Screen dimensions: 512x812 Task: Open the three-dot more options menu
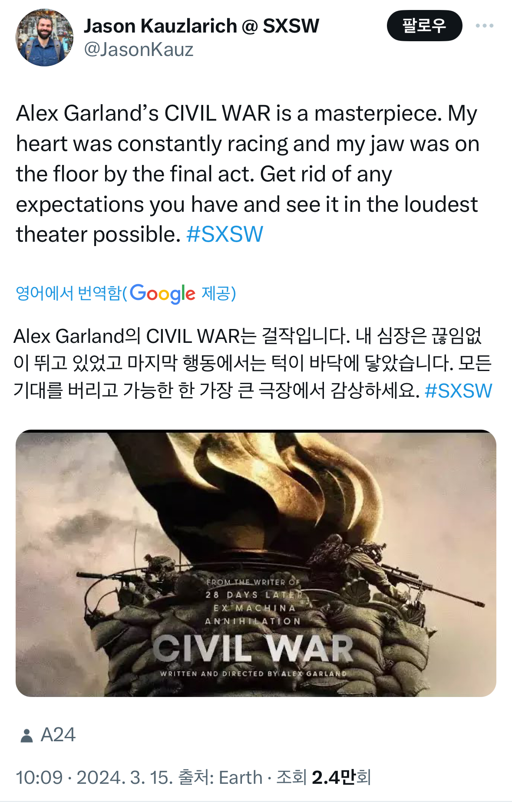coord(484,26)
